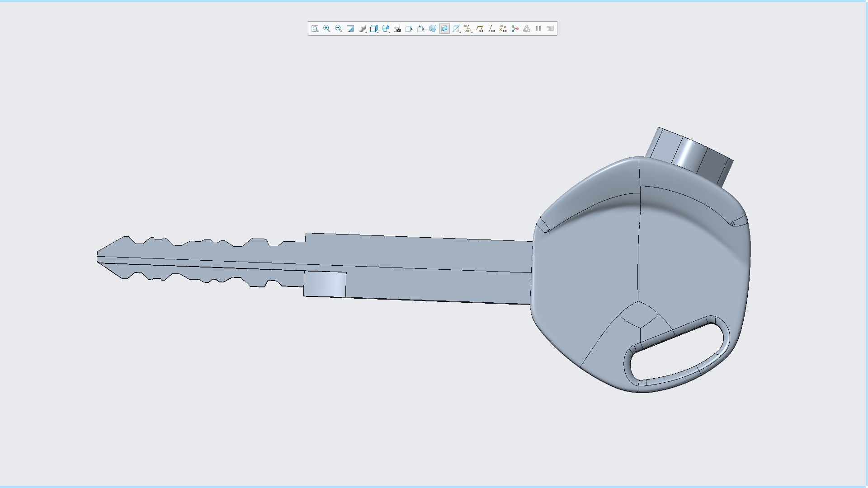Open the datum display filters dropdown
868x488 pixels.
468,28
